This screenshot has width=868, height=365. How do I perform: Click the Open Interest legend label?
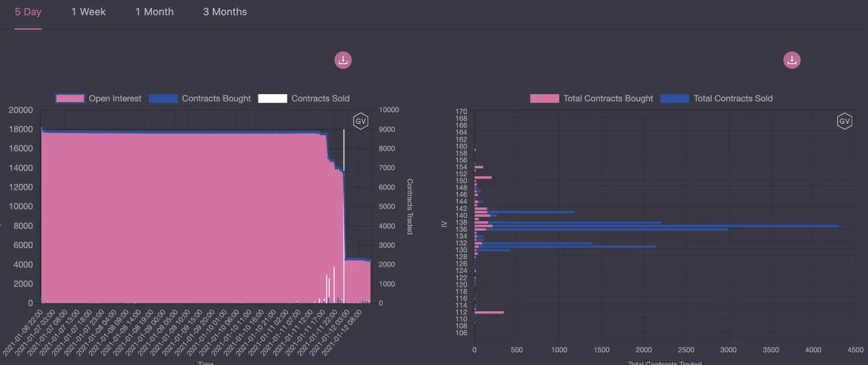115,98
